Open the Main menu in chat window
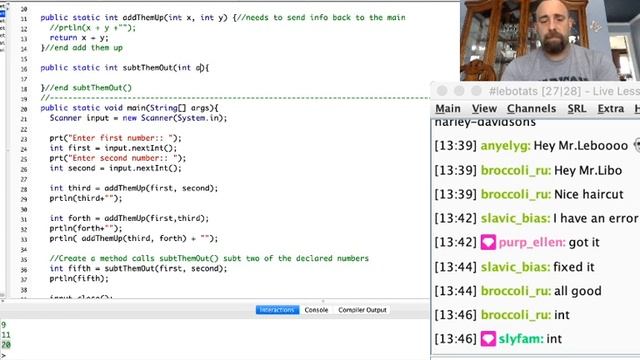Image resolution: width=640 pixels, height=360 pixels. click(448, 109)
